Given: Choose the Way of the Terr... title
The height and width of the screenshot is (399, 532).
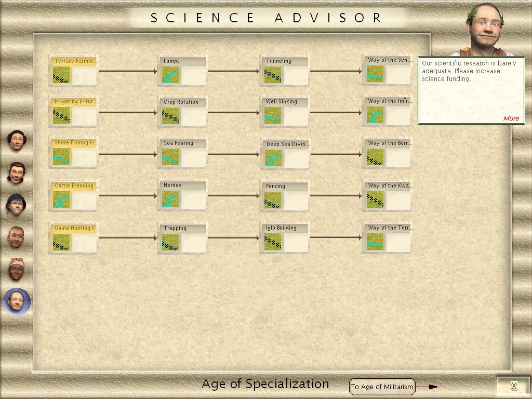Looking at the screenshot, I should click(391, 228).
